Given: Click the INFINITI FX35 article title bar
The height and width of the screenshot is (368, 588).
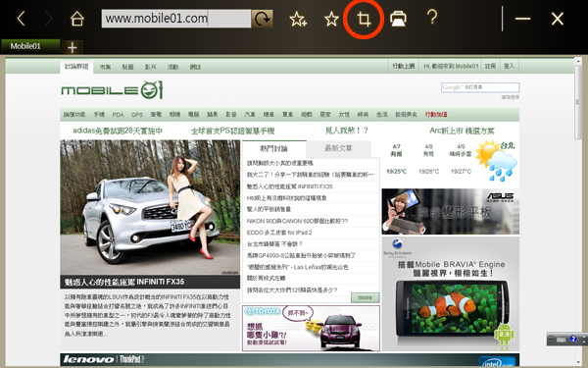Looking at the screenshot, I should [150, 282].
